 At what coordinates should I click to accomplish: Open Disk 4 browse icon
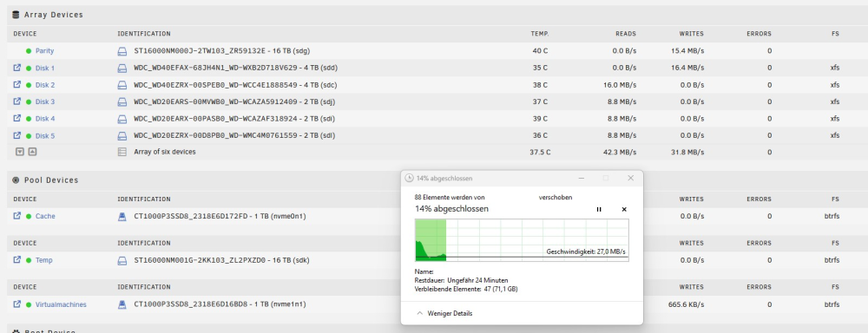[16, 119]
